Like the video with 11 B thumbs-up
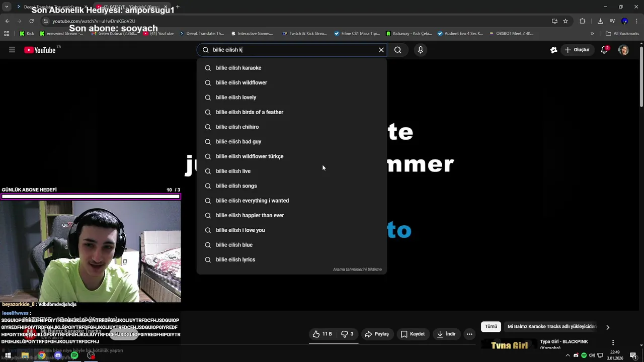 (x=322, y=334)
